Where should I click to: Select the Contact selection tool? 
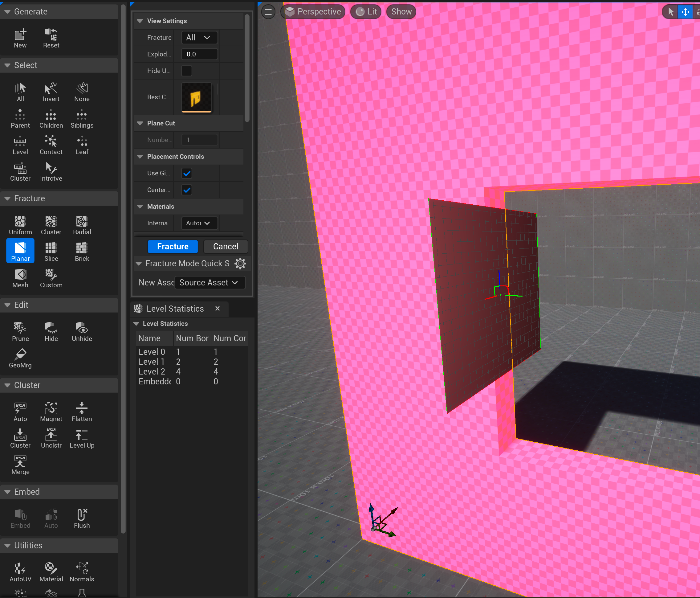click(51, 145)
